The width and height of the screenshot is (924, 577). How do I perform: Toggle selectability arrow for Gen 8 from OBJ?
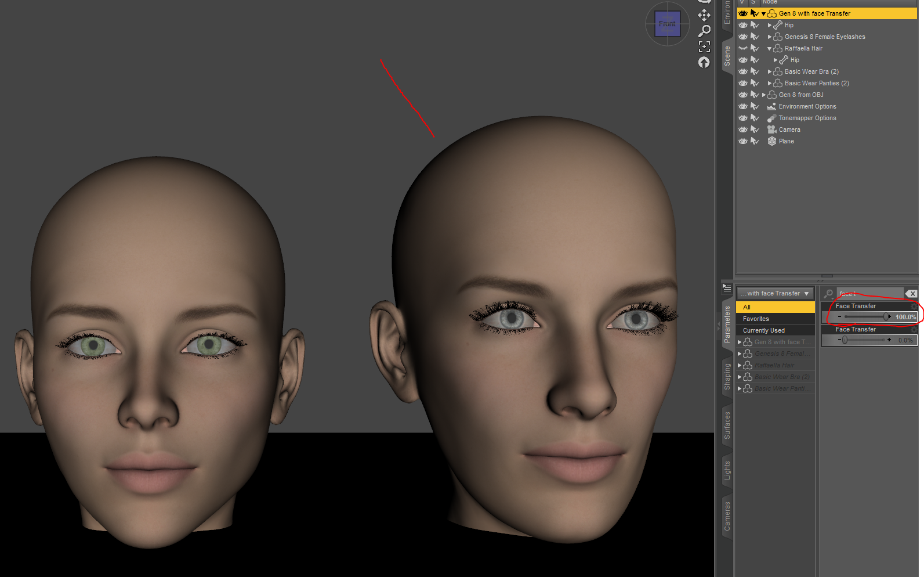755,95
